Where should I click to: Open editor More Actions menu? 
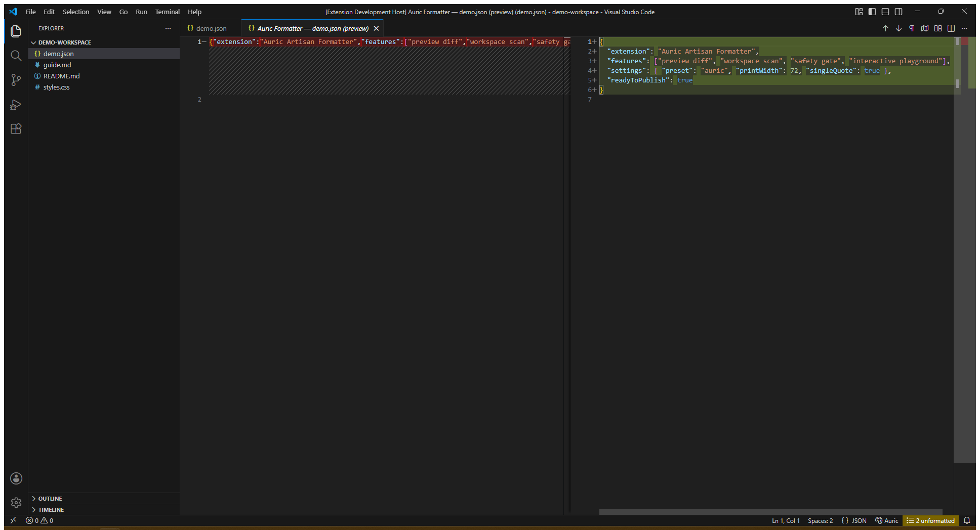point(964,28)
